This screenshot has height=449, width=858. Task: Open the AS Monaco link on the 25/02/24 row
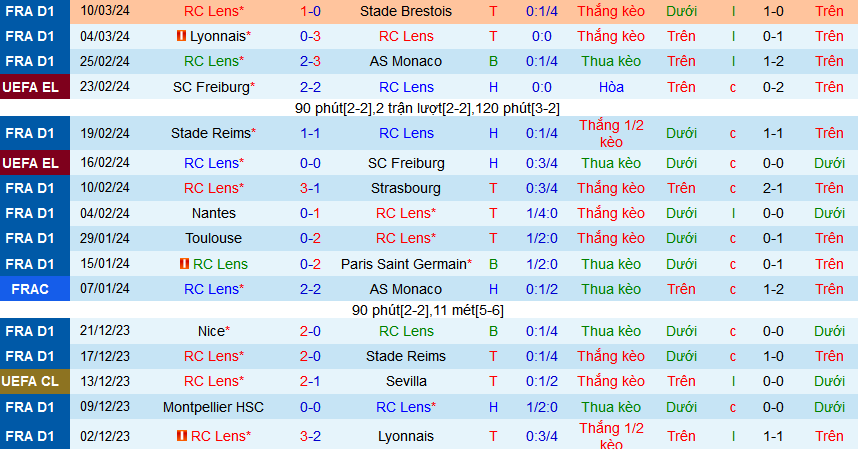405,61
